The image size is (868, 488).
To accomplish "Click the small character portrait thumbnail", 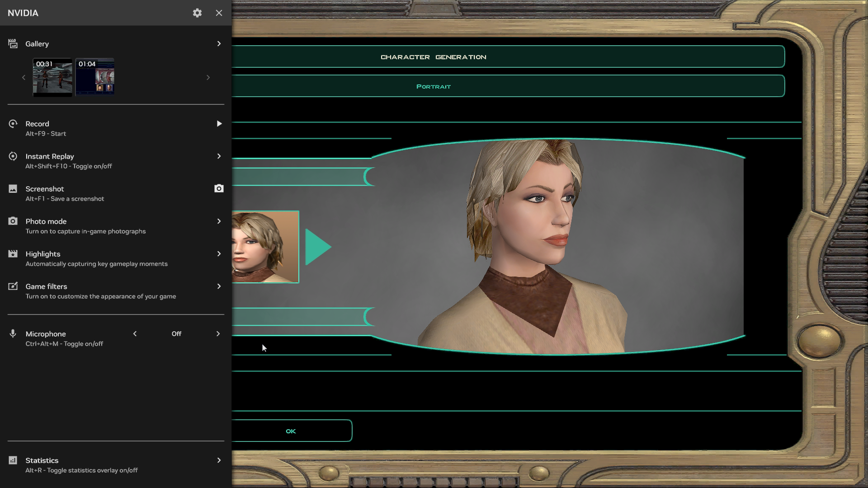I will tap(265, 247).
